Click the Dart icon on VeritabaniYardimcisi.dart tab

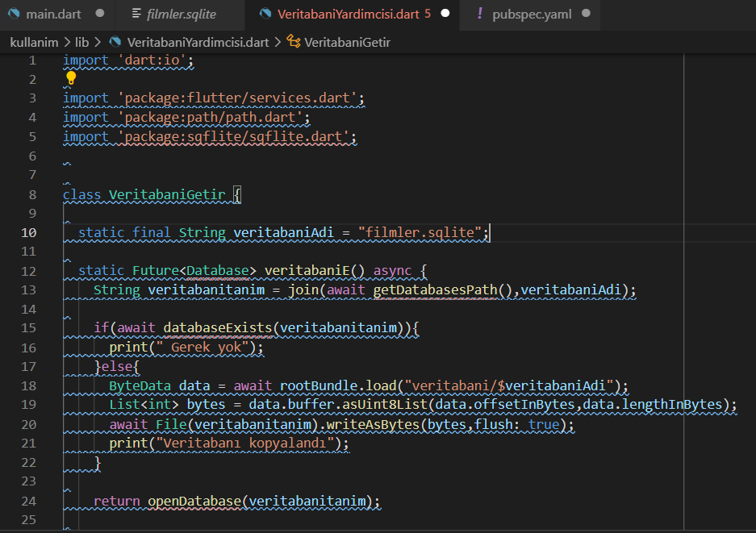pyautogui.click(x=265, y=14)
